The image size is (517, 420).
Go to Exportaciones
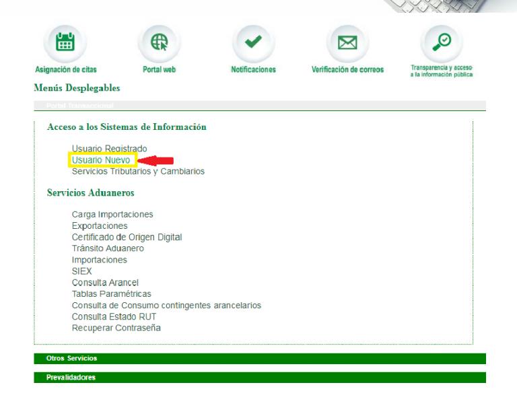pyautogui.click(x=100, y=225)
